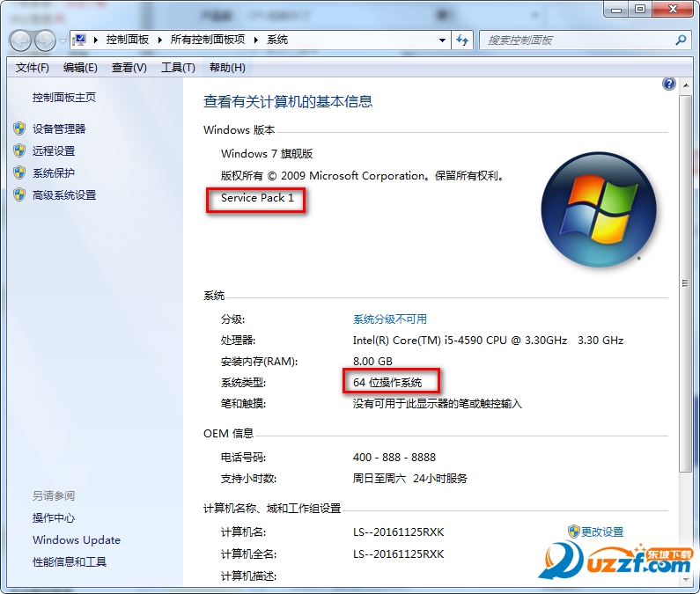Open 性能信息和工具 link
This screenshot has width=700, height=594.
[70, 561]
